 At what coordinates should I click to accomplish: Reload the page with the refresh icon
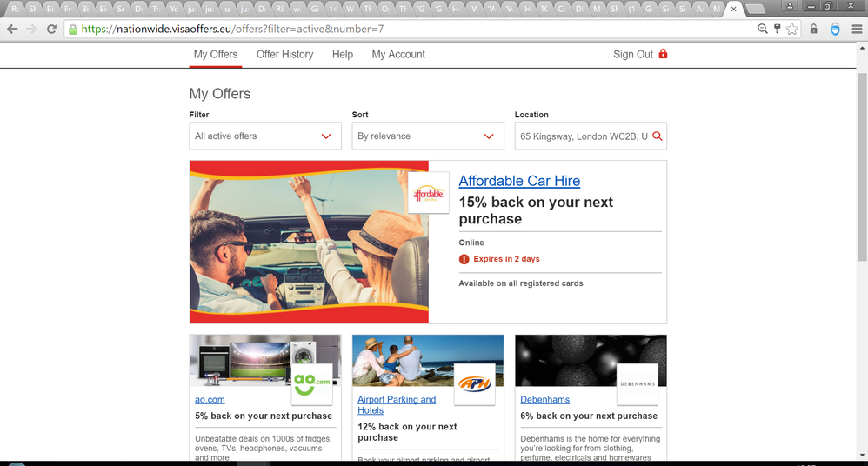pyautogui.click(x=51, y=30)
